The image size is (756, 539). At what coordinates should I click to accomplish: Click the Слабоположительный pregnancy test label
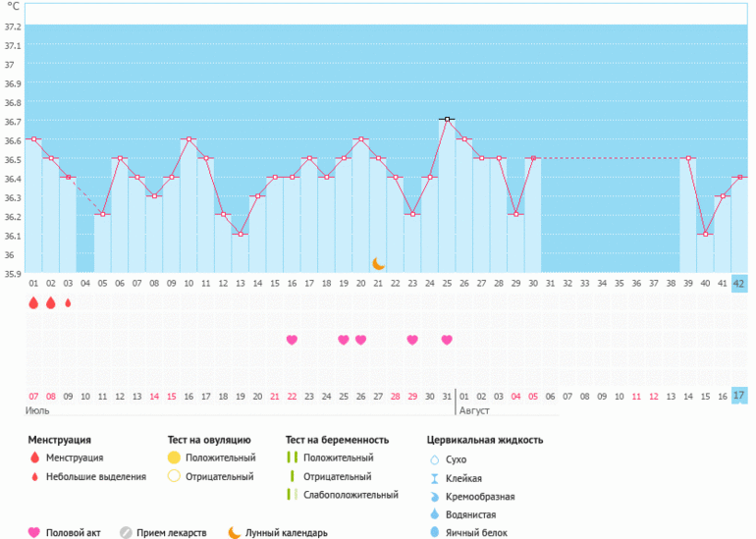[351, 495]
